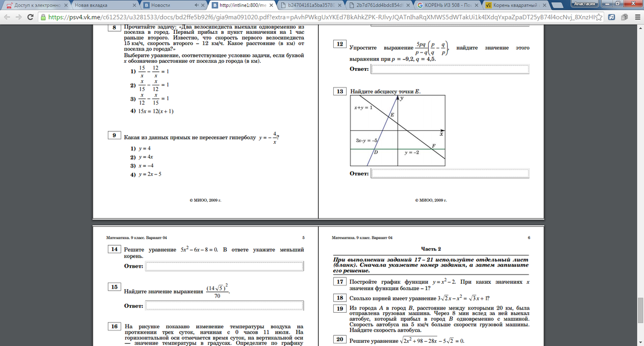644x346 pixels.
Task: Click the browser forward arrow
Action: (19, 17)
